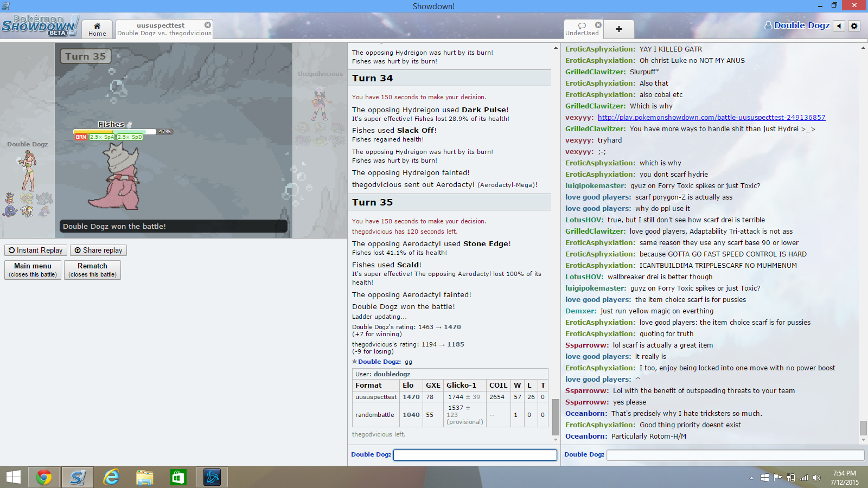Click UnderUsed chat scroll-up arrow
Viewport: 868px width, 488px height.
pos(863,48)
